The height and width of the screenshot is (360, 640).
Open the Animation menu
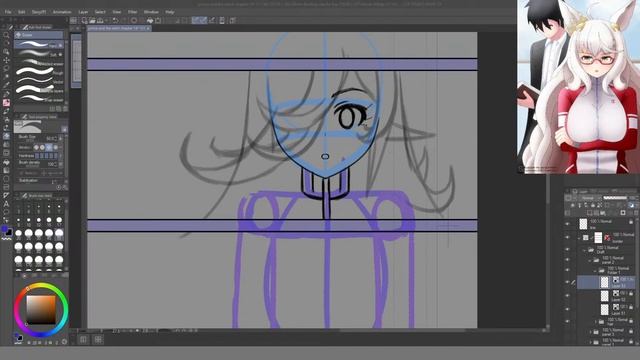[62, 12]
